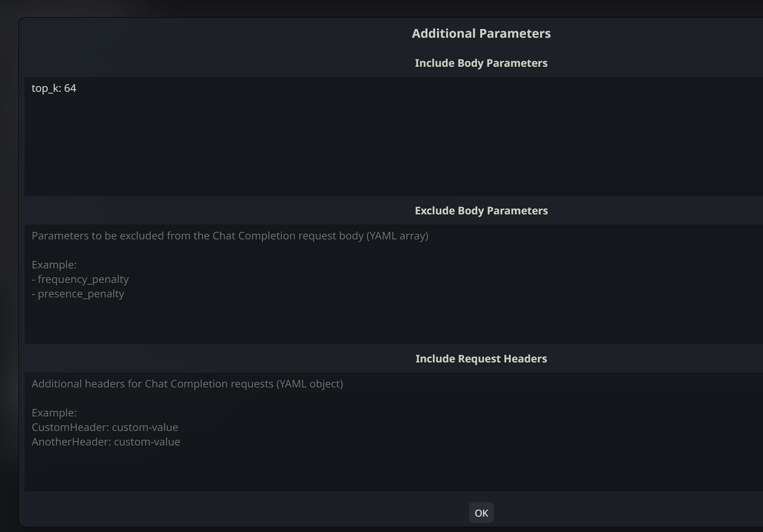Viewport: 763px width, 532px height.
Task: Focus the Exclude Body Parameters text area
Action: click(x=394, y=284)
